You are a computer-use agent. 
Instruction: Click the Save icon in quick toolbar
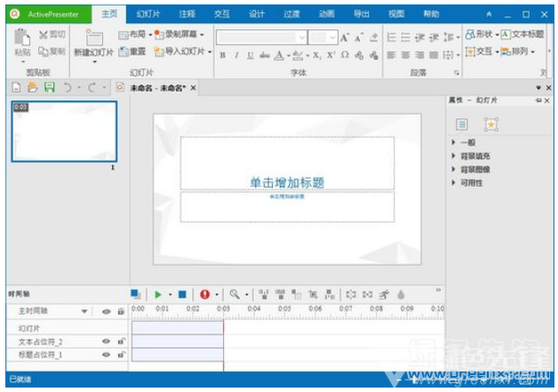tap(50, 87)
